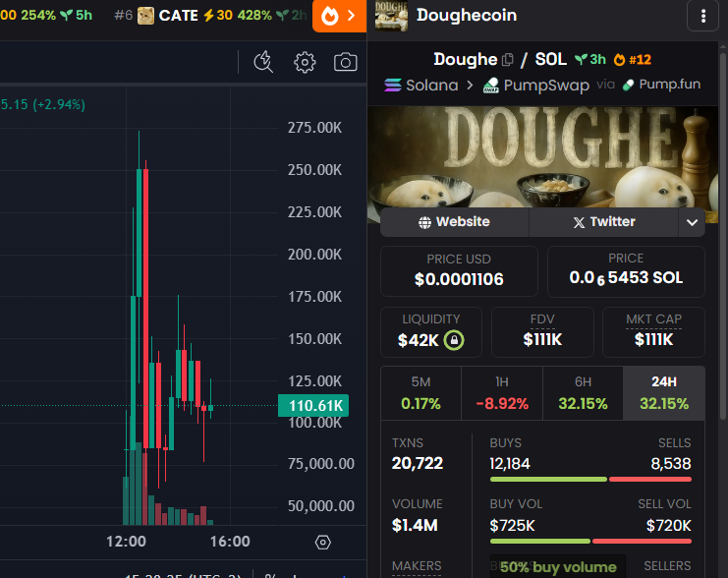Open the token Twitter link
The width and height of the screenshot is (728, 578).
coord(603,221)
